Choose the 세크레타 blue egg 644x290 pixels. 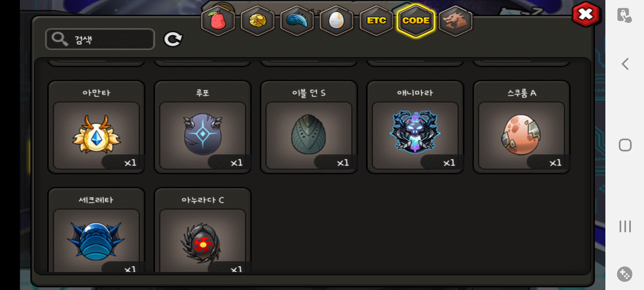96,230
